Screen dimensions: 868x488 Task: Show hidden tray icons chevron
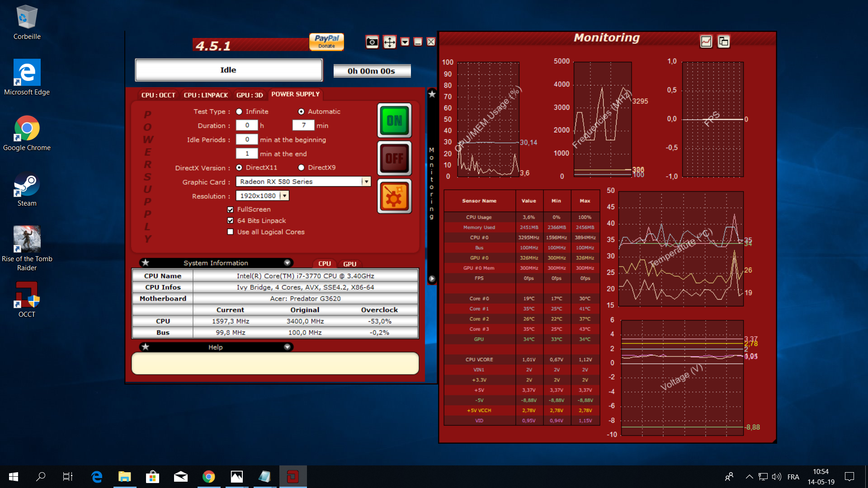(x=749, y=477)
